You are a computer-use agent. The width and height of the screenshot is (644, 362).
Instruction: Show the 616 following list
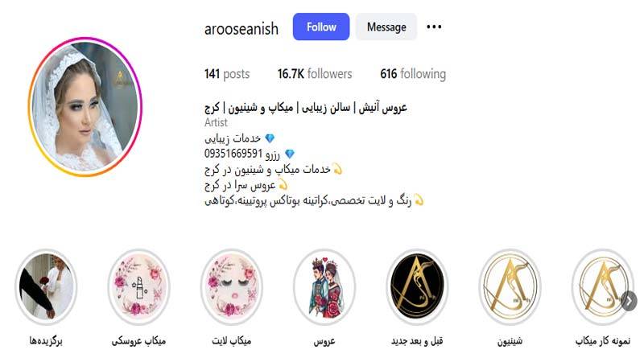[x=413, y=74]
